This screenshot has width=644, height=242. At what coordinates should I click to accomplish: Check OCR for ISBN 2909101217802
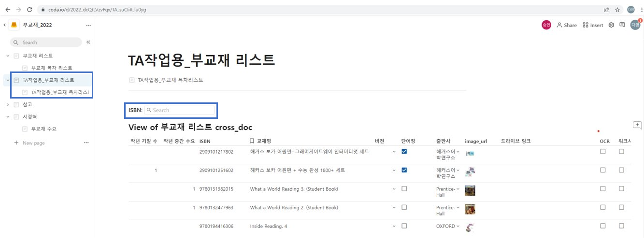point(602,152)
